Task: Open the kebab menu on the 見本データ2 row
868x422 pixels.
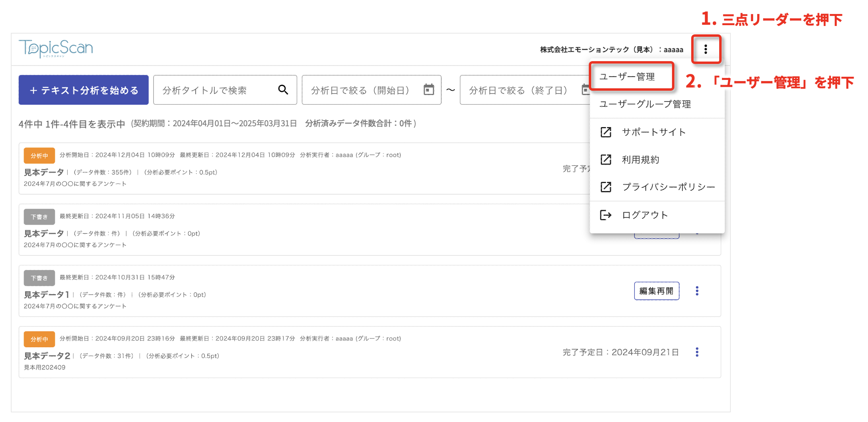Action: coord(697,352)
